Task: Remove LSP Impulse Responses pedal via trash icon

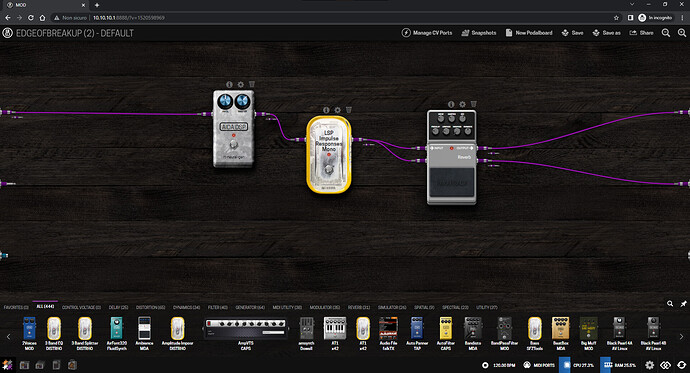Action: (x=349, y=110)
